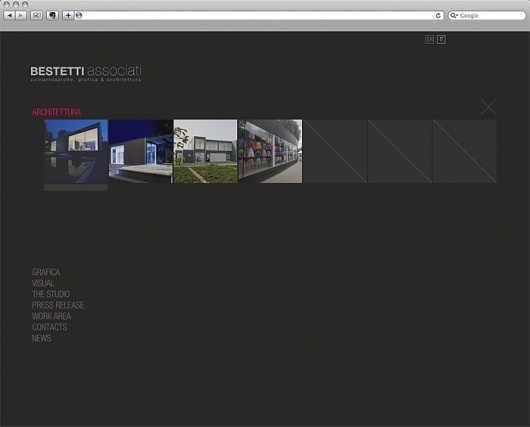Open third thumbnail of house with green lawn
The width and height of the screenshot is (530, 427).
tap(206, 151)
